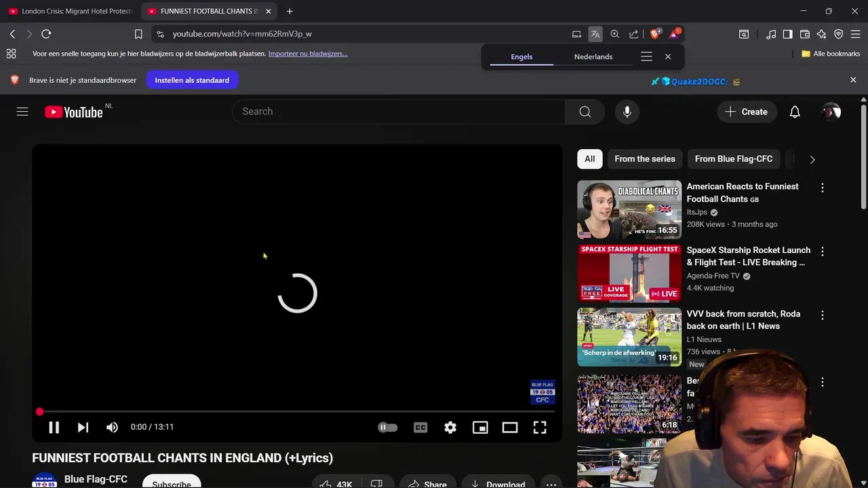Image resolution: width=868 pixels, height=488 pixels.
Task: Open Brave VPN shield icon
Action: 839,34
